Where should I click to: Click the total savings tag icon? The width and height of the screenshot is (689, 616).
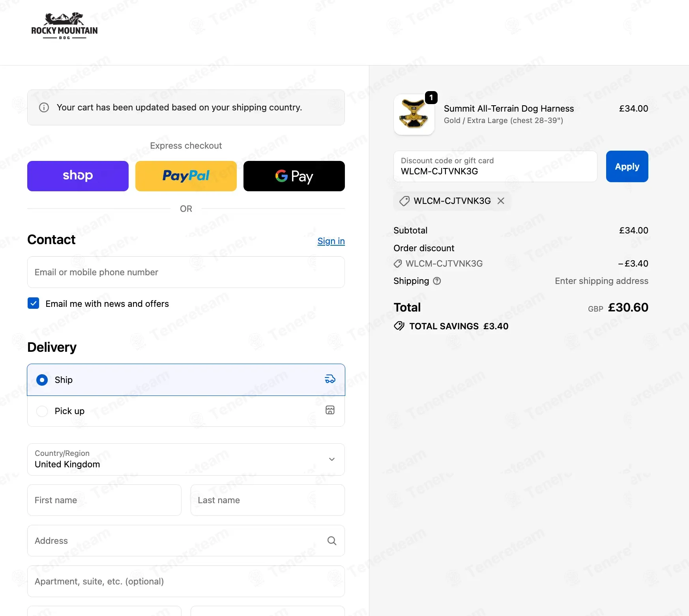[x=399, y=326]
